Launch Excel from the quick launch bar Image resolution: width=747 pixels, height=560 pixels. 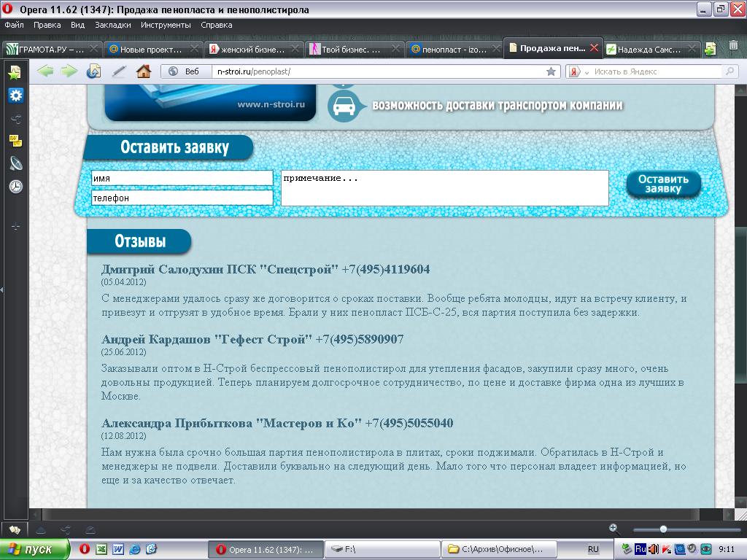tap(101, 549)
